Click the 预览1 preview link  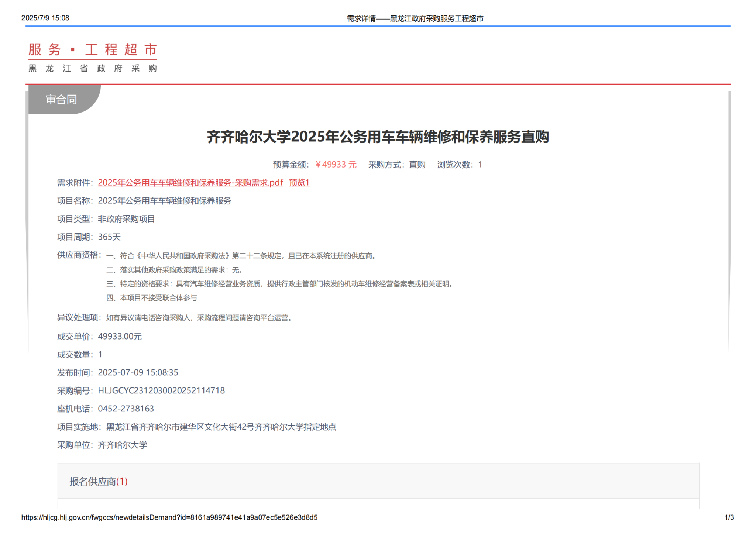pos(299,183)
